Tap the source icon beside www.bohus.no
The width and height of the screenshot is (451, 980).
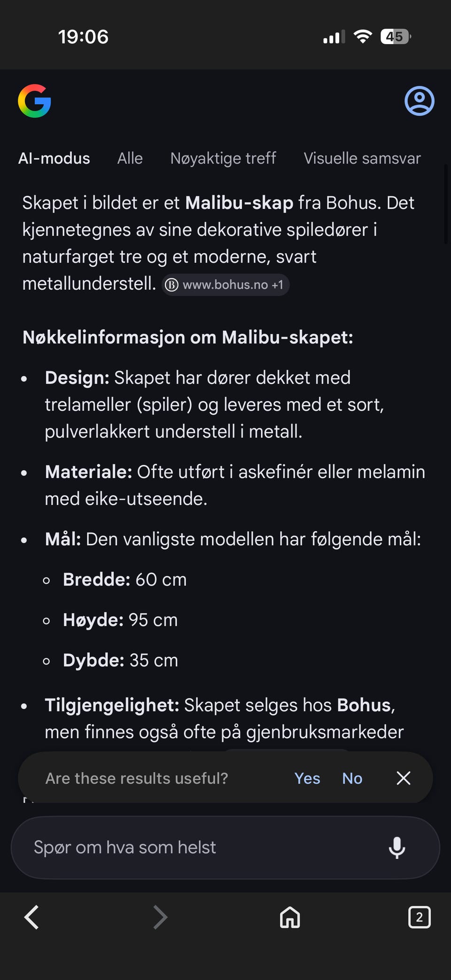tap(172, 285)
